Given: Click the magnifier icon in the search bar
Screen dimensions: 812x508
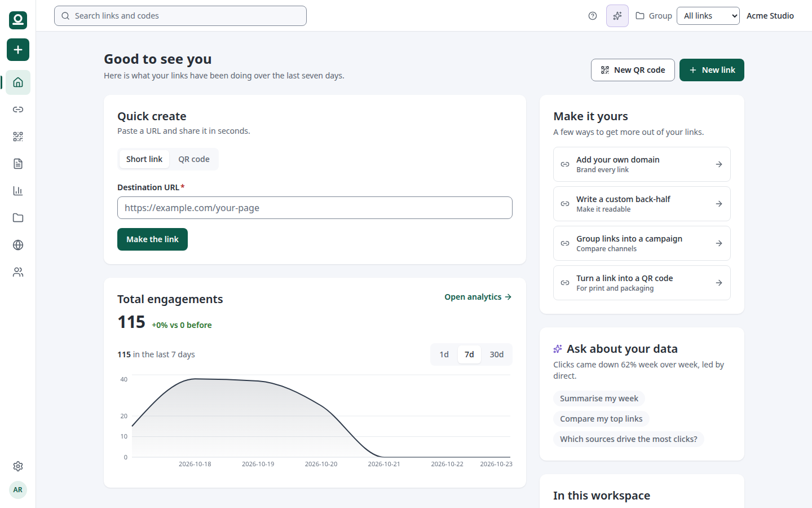Looking at the screenshot, I should (65, 16).
